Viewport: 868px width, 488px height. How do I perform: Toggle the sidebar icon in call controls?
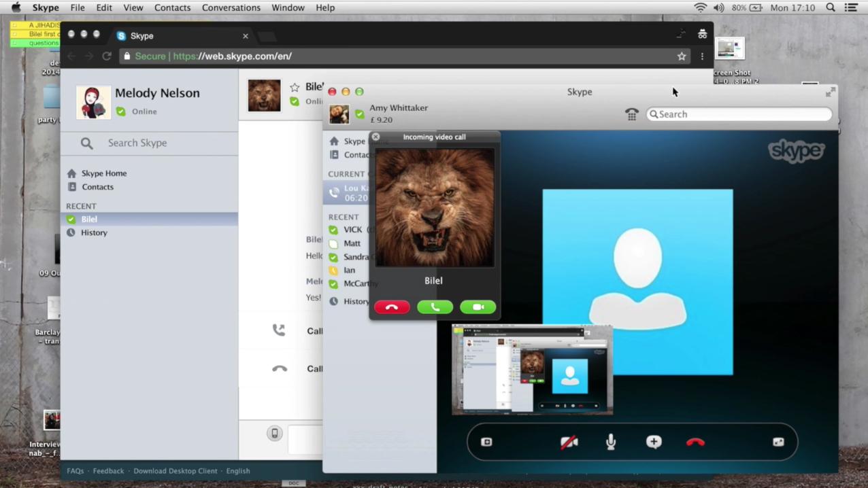pyautogui.click(x=486, y=442)
